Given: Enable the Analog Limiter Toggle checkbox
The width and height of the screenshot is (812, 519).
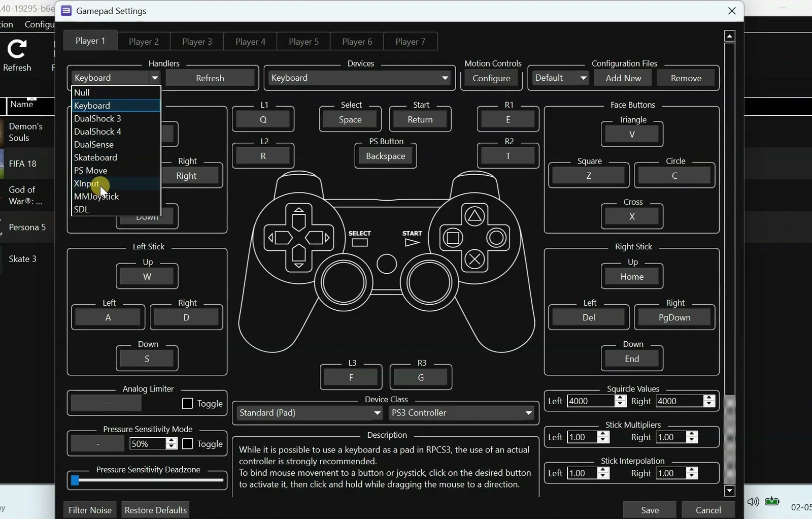Looking at the screenshot, I should 187,403.
